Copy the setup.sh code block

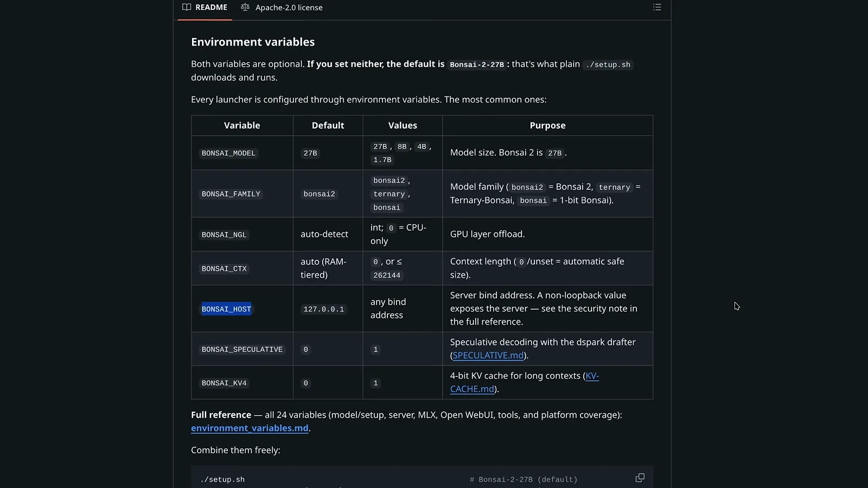pyautogui.click(x=640, y=478)
